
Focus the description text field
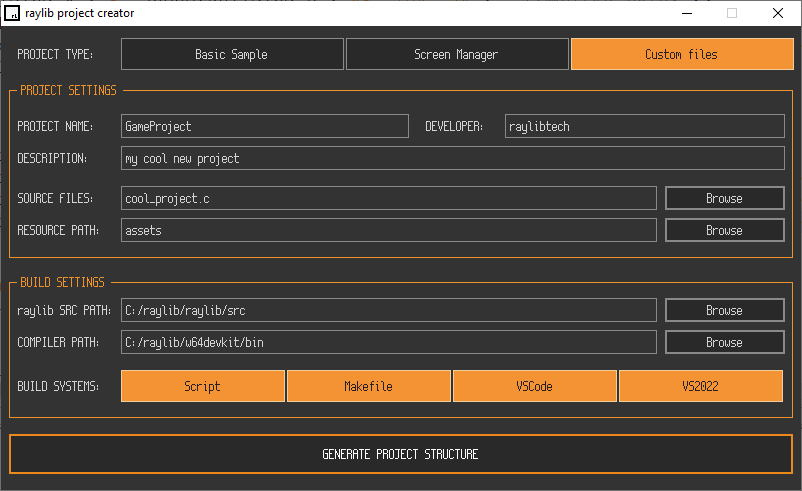(x=453, y=158)
